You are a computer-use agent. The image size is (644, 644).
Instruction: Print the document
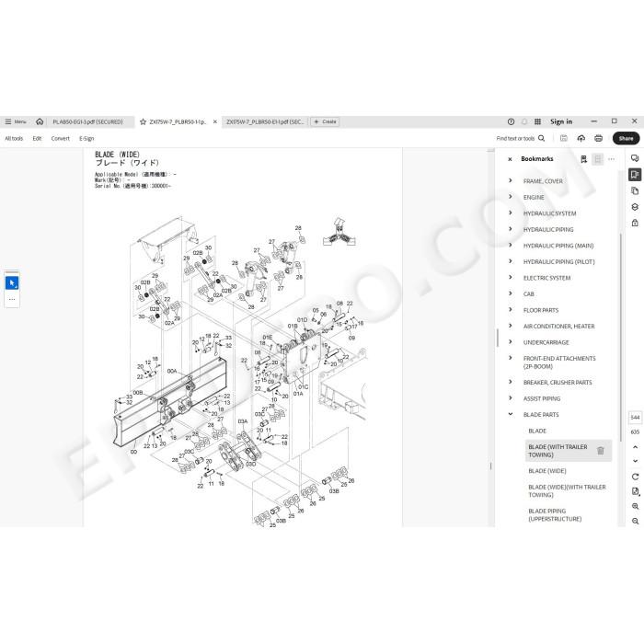(x=598, y=138)
